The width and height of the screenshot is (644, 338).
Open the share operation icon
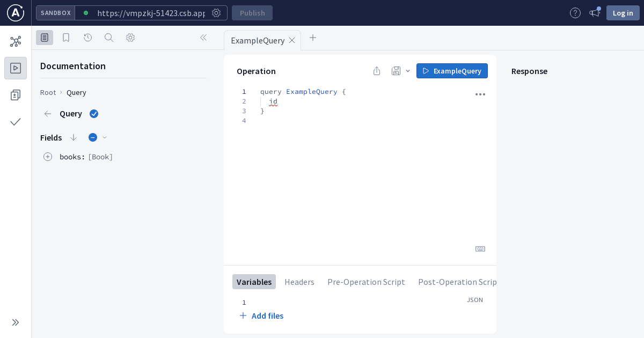tap(376, 71)
